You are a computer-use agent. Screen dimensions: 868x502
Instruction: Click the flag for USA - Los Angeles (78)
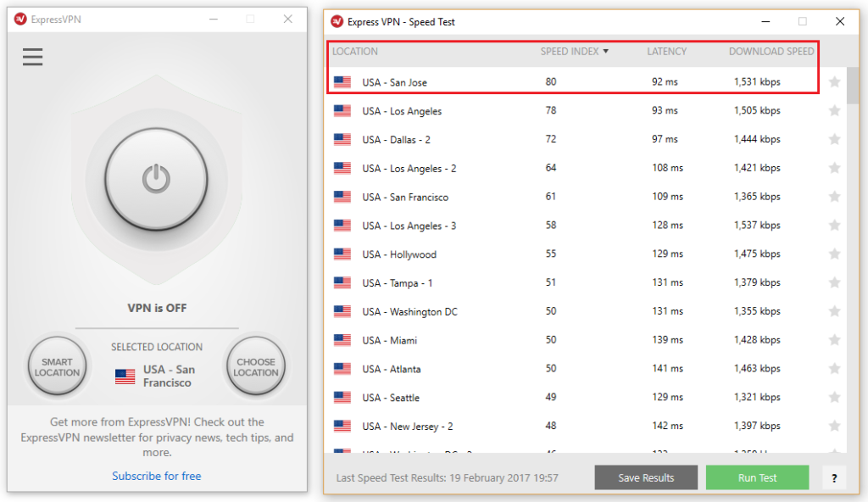pyautogui.click(x=342, y=111)
